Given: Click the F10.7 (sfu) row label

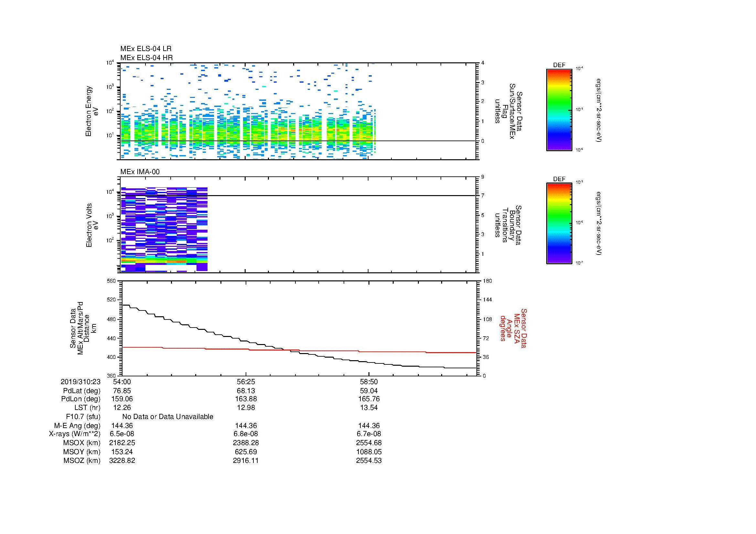Looking at the screenshot, I should point(83,417).
